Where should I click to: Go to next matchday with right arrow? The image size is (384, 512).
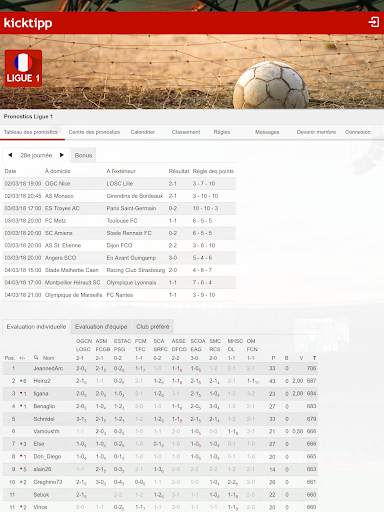click(61, 155)
